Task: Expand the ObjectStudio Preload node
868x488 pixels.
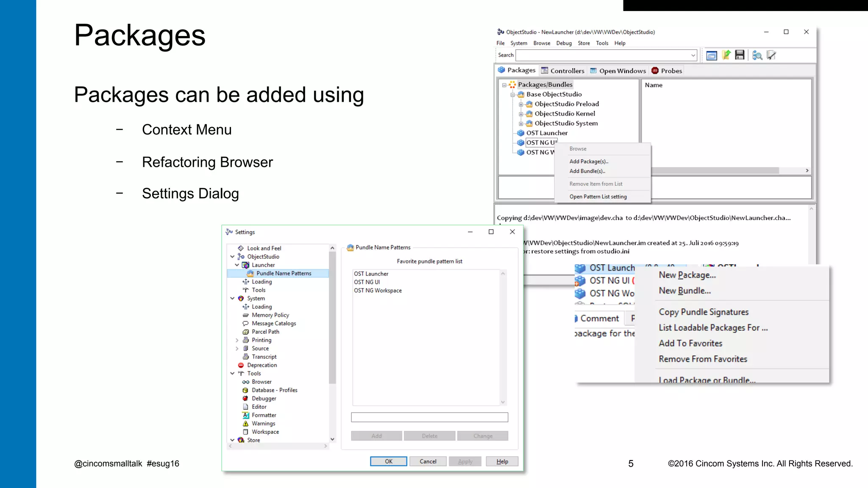Action: [521, 104]
